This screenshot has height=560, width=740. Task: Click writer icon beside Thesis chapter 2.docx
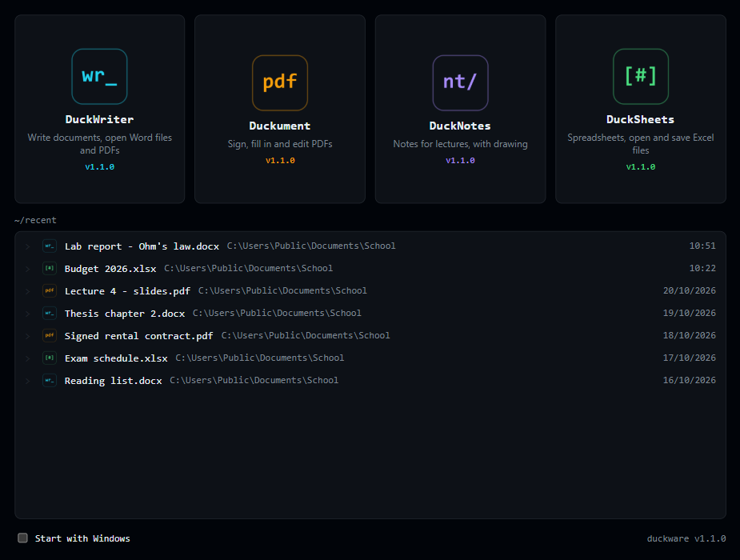tap(50, 314)
